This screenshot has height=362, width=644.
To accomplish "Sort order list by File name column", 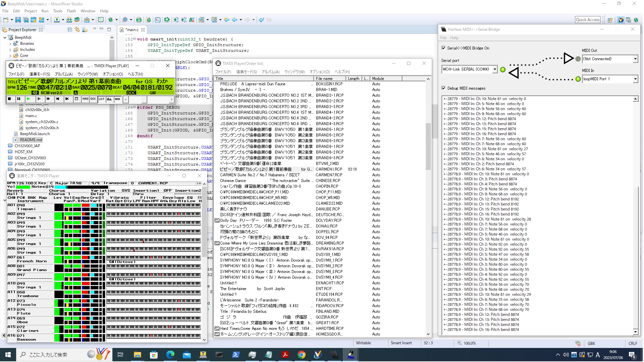I will pos(330,79).
